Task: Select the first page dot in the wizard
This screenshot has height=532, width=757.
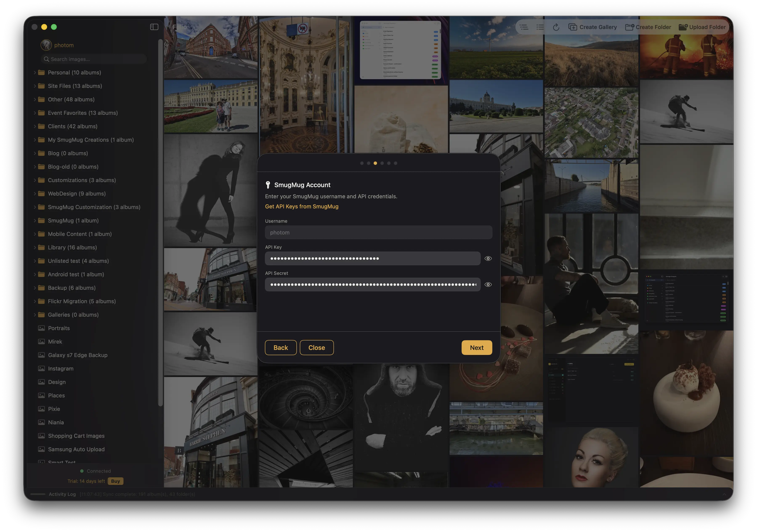Action: (362, 163)
